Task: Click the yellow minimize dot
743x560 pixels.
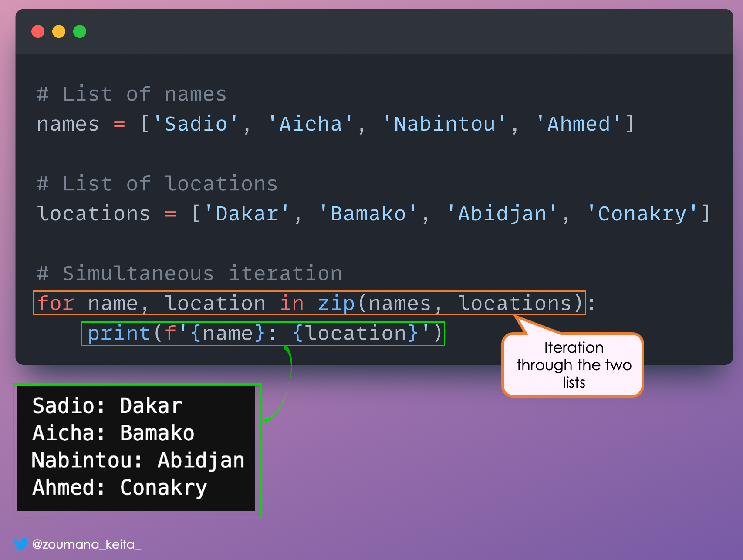Action: pyautogui.click(x=59, y=32)
